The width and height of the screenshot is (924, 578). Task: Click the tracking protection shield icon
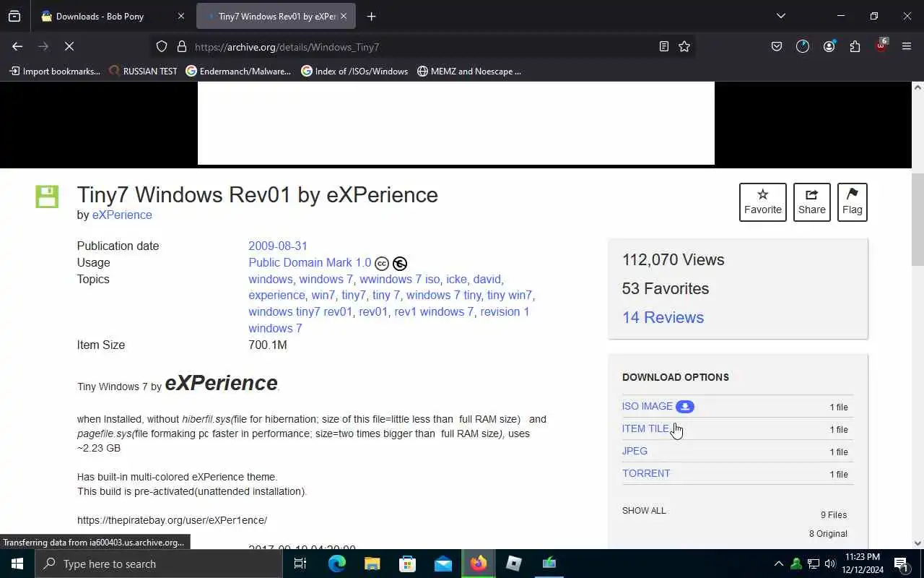[162, 46]
